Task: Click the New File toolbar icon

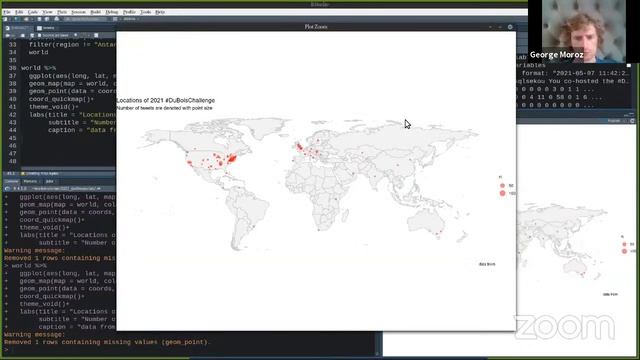Action: click(6, 19)
